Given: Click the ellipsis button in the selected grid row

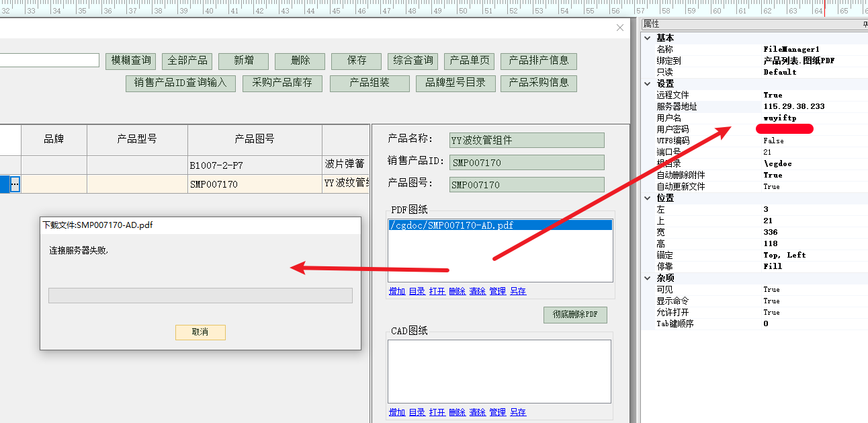Looking at the screenshot, I should (x=15, y=184).
